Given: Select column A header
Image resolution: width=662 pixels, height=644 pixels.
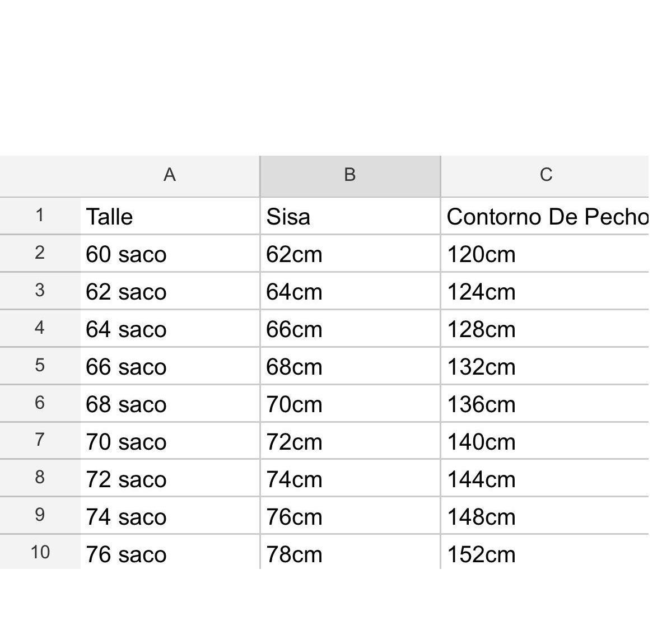Looking at the screenshot, I should point(170,175).
